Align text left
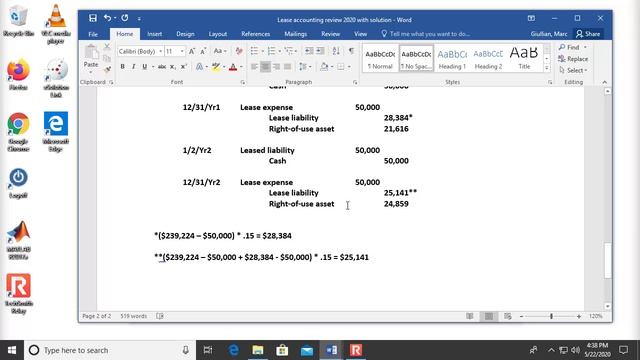This screenshot has height=360, width=640. pyautogui.click(x=254, y=67)
